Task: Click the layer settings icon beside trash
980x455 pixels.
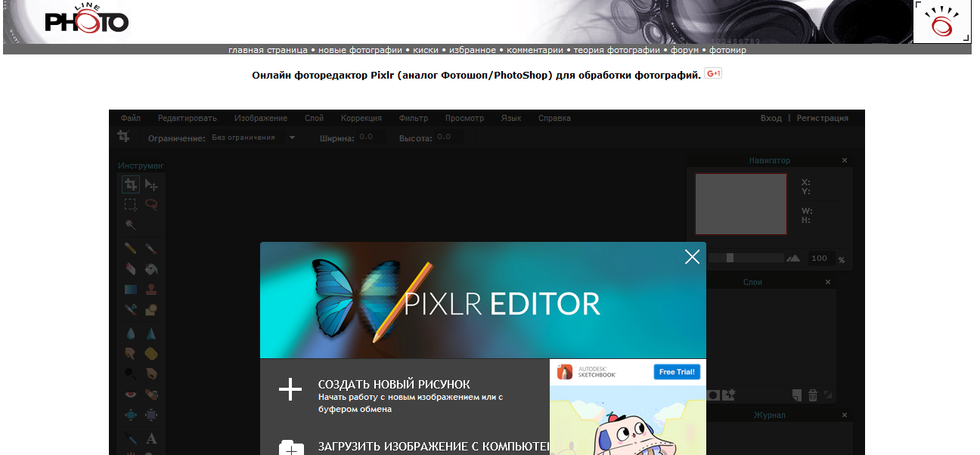Action: click(828, 395)
